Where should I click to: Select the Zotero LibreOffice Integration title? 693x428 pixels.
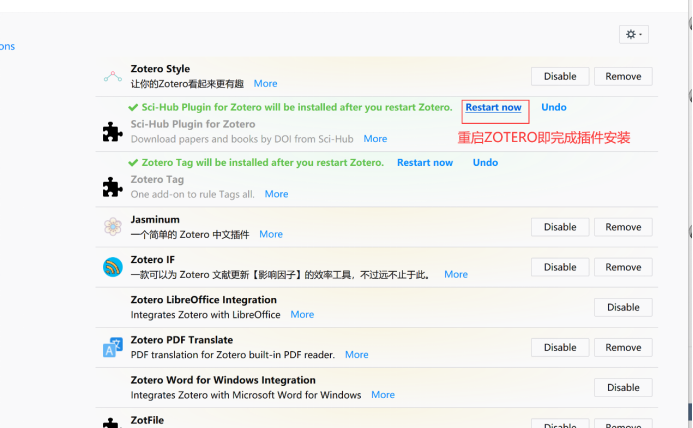(x=203, y=300)
